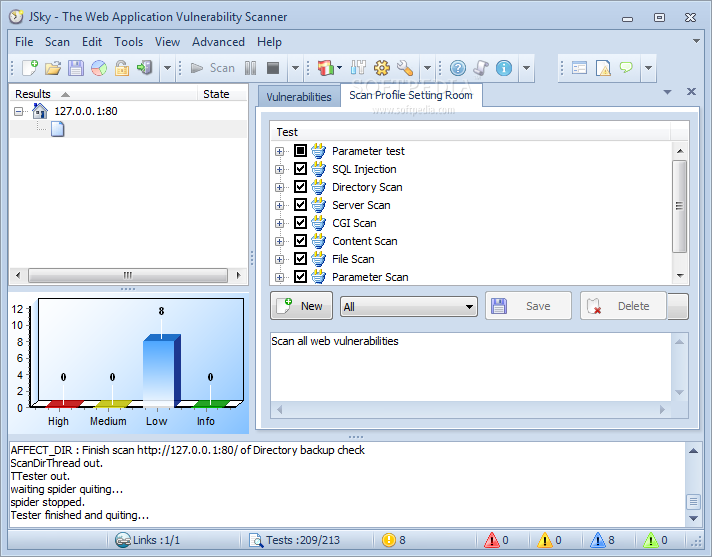Image resolution: width=712 pixels, height=557 pixels.
Task: Click the scroll document icon in the toolbar
Action: click(481, 68)
